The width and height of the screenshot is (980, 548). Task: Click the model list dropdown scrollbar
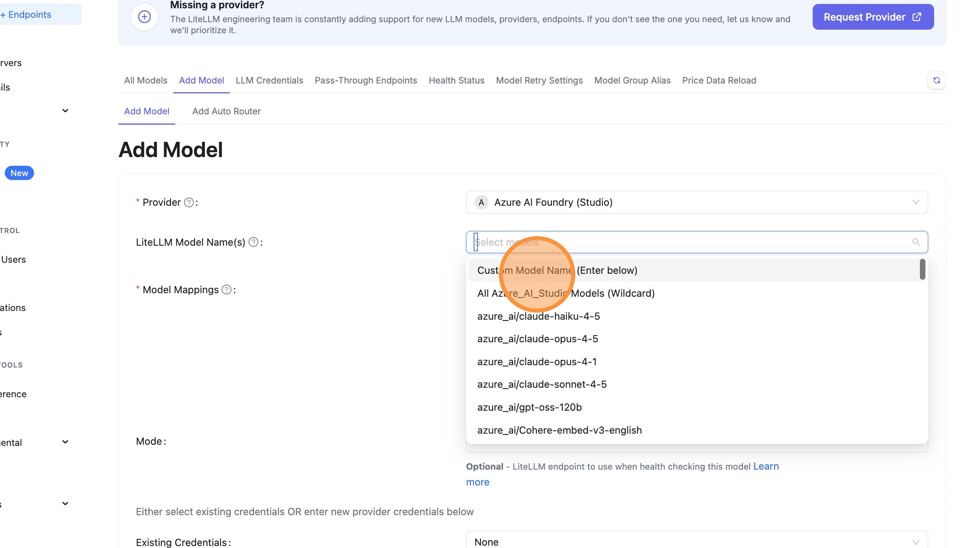pos(922,269)
